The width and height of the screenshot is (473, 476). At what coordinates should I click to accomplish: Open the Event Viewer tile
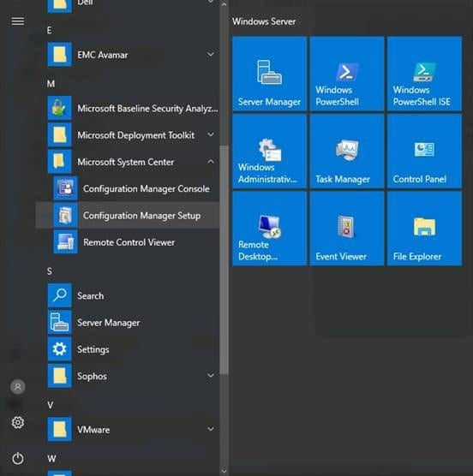click(347, 229)
